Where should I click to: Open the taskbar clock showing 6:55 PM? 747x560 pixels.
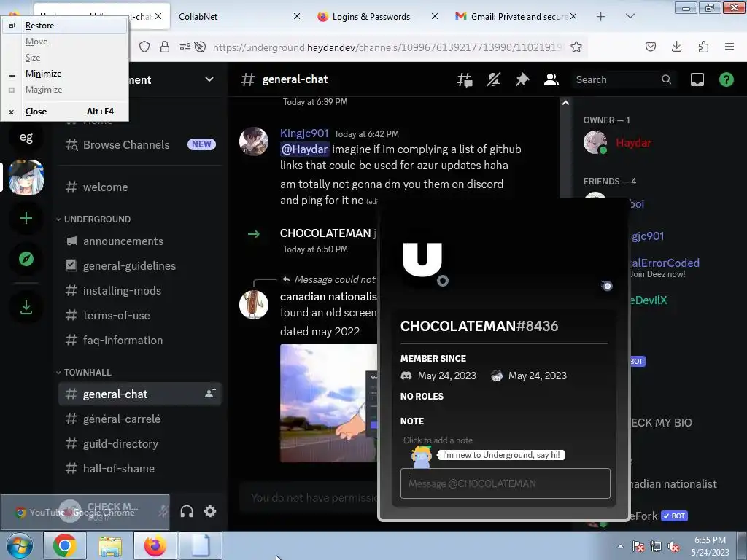[710, 546]
